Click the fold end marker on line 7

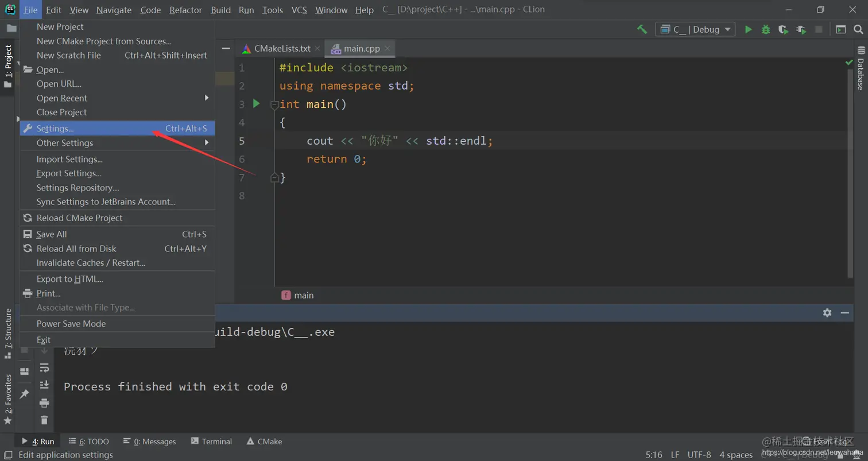274,177
